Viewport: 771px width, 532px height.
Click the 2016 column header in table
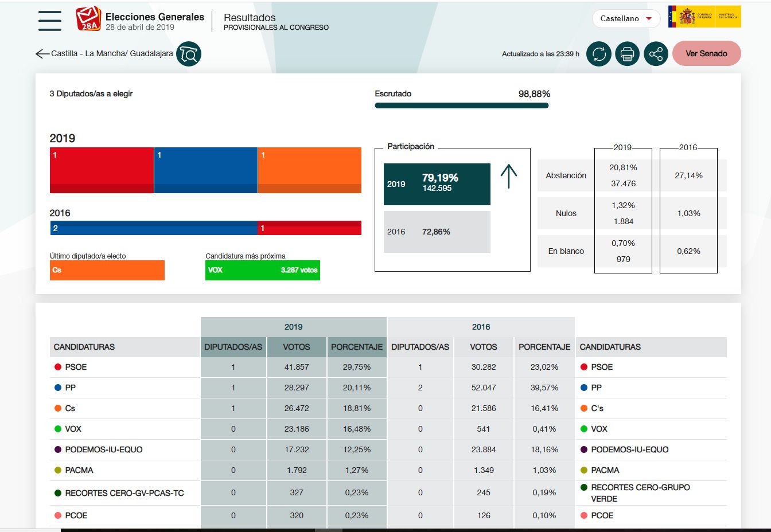click(481, 327)
